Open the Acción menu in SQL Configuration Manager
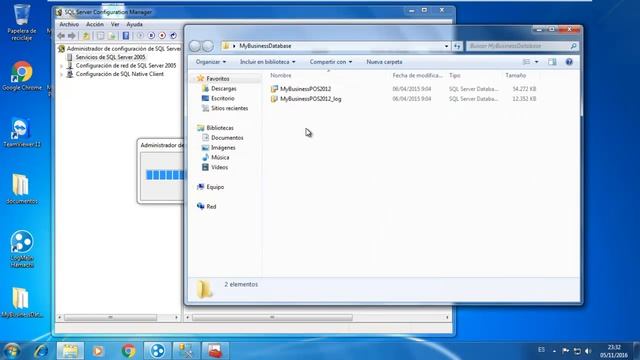The width and height of the screenshot is (640, 360). 95,24
